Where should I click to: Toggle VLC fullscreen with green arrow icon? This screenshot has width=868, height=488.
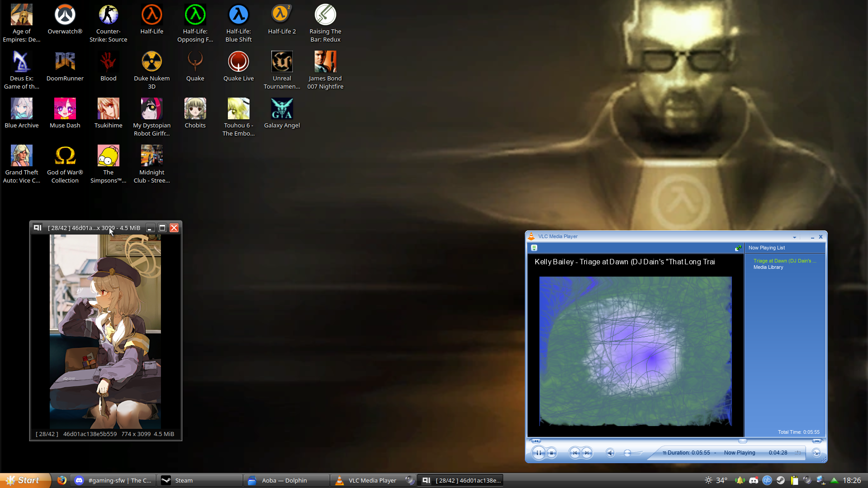pyautogui.click(x=738, y=248)
